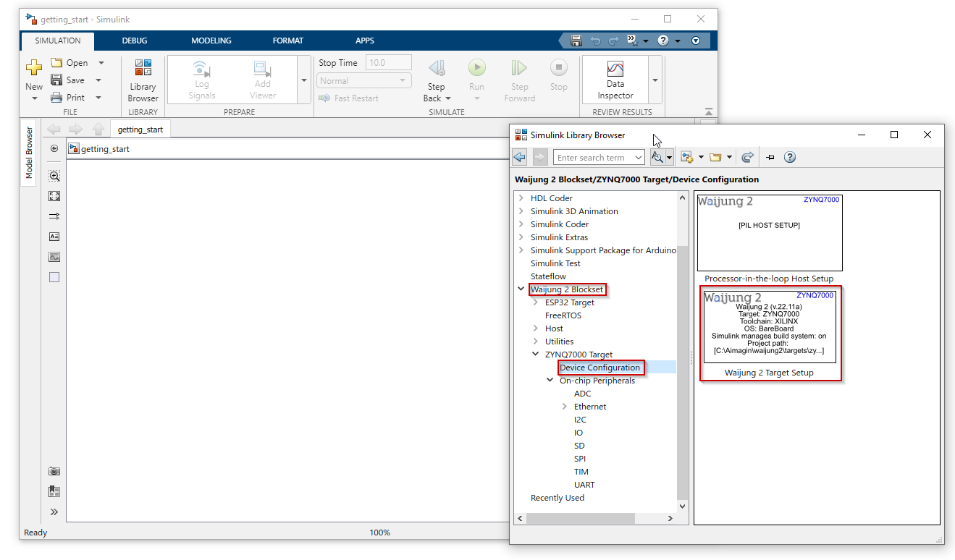Click the stay-on-top pin icon in the Library Browser
Viewport: 955px width, 560px height.
tap(770, 157)
